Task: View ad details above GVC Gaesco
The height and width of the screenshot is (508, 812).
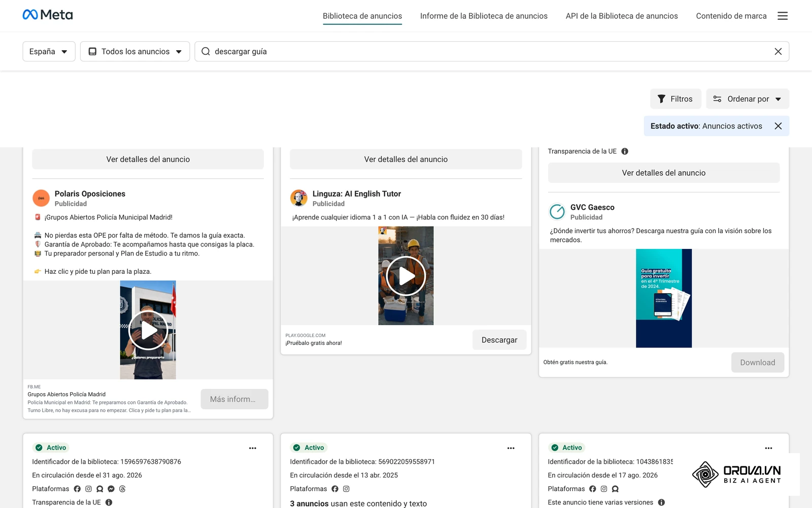Action: tap(664, 173)
